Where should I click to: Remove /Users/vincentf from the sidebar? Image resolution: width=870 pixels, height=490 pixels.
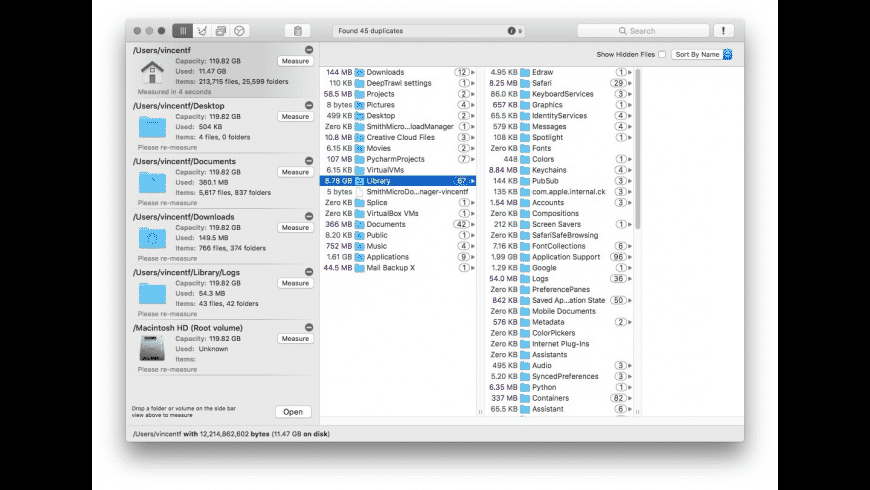coord(309,50)
